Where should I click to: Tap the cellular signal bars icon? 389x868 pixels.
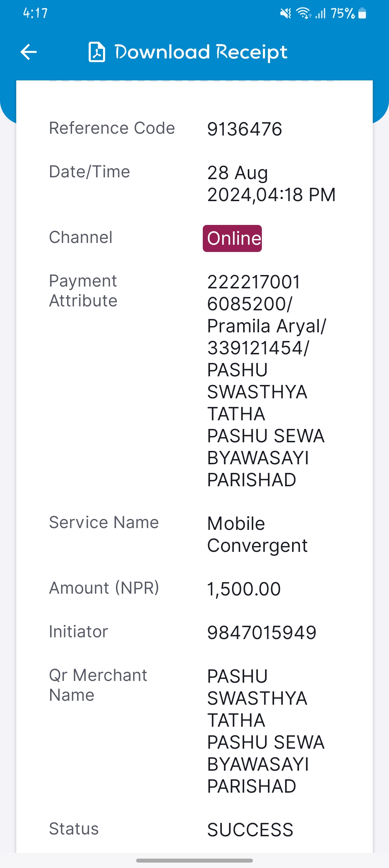[320, 14]
